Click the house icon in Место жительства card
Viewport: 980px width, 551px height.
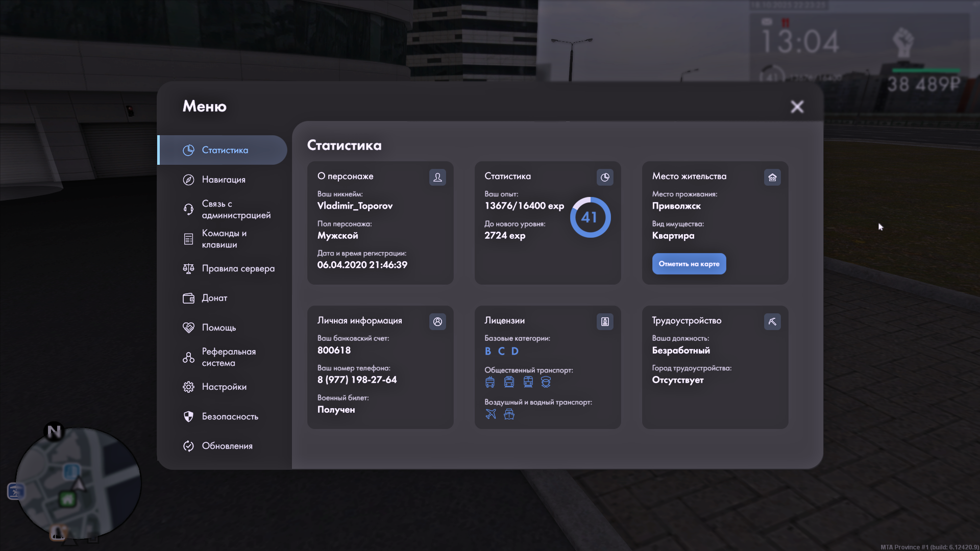[772, 177]
